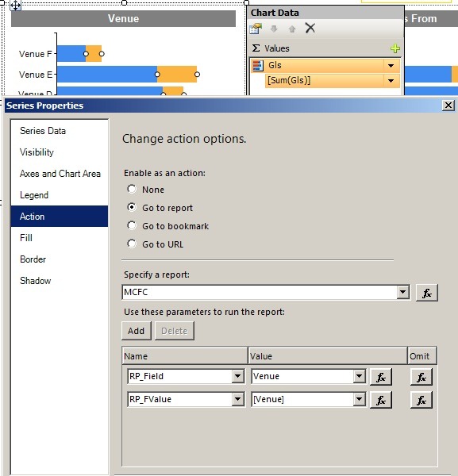The width and height of the screenshot is (458, 476).
Task: Delete series with X icon in Chart Data
Action: [x=310, y=28]
